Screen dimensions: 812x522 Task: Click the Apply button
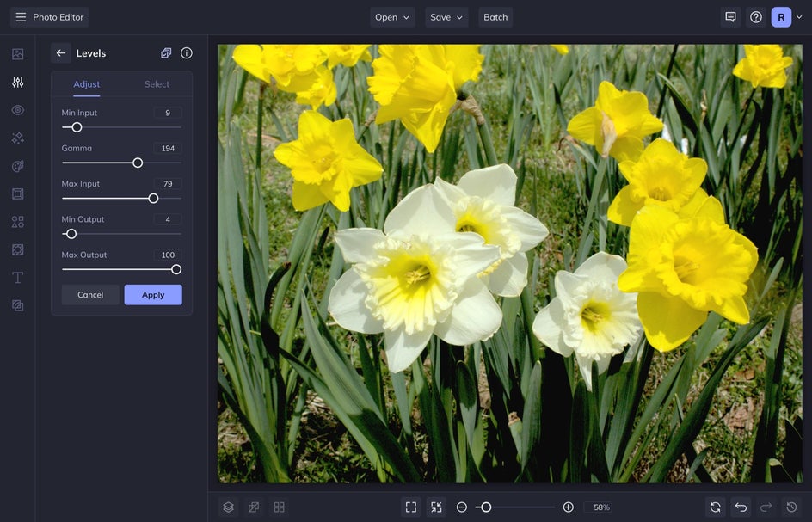pyautogui.click(x=153, y=295)
